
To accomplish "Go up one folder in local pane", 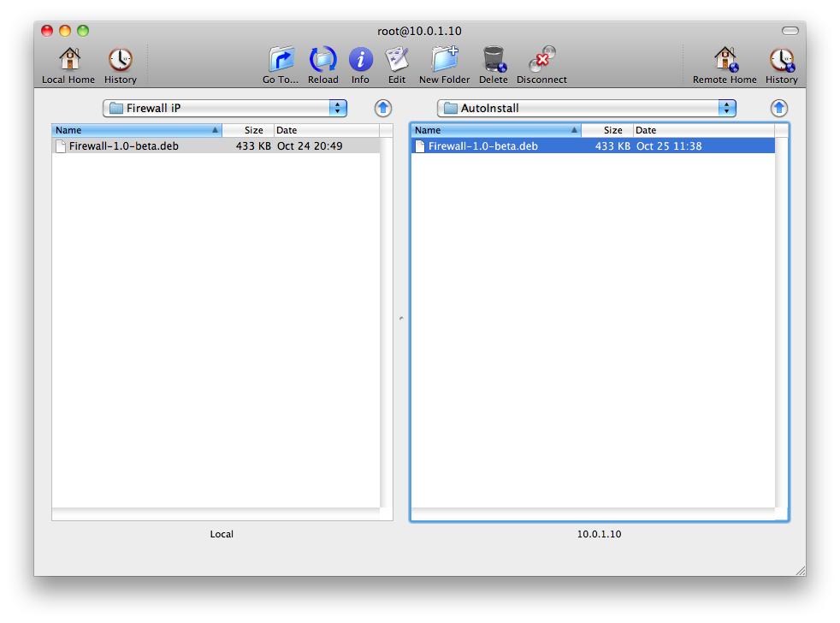I will tap(383, 108).
